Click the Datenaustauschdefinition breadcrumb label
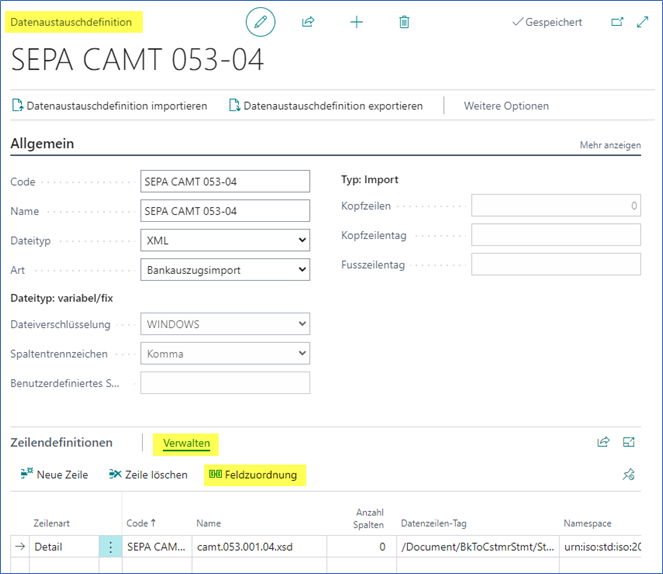The height and width of the screenshot is (574, 663). 71,22
